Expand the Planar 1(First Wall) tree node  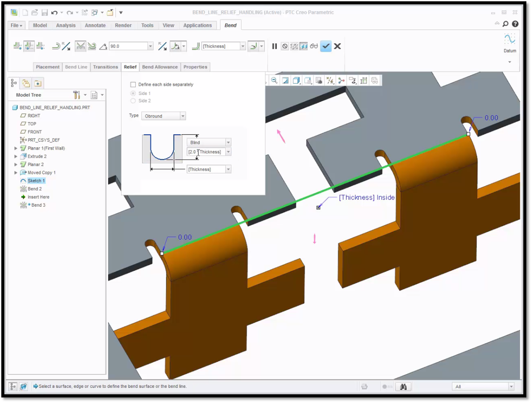[x=16, y=149]
